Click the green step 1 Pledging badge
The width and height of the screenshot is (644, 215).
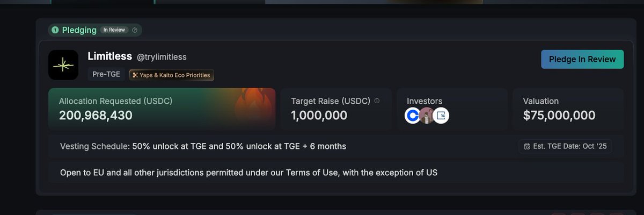click(x=55, y=30)
